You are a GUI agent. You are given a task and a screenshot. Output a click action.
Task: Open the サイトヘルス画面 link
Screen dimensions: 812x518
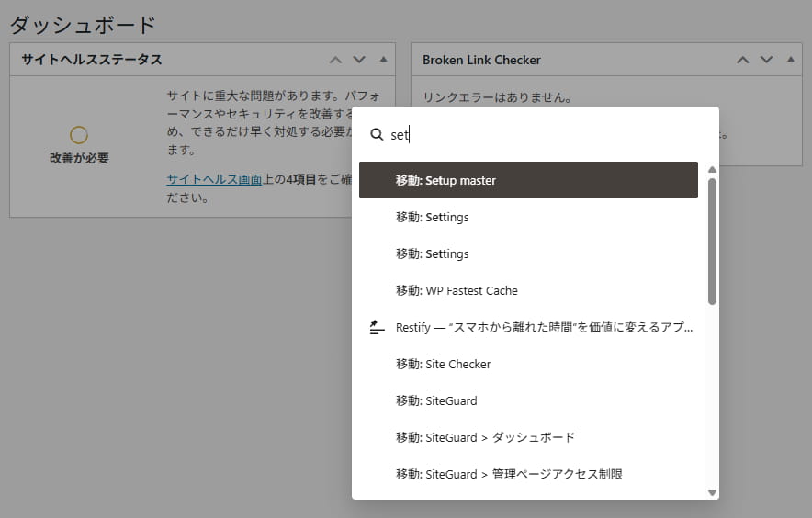(214, 179)
